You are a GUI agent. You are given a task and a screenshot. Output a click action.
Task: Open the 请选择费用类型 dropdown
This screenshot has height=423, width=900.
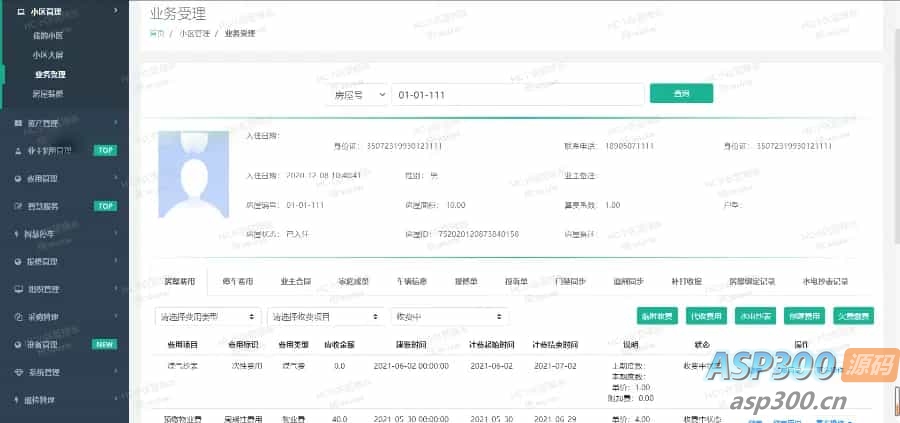coord(209,316)
